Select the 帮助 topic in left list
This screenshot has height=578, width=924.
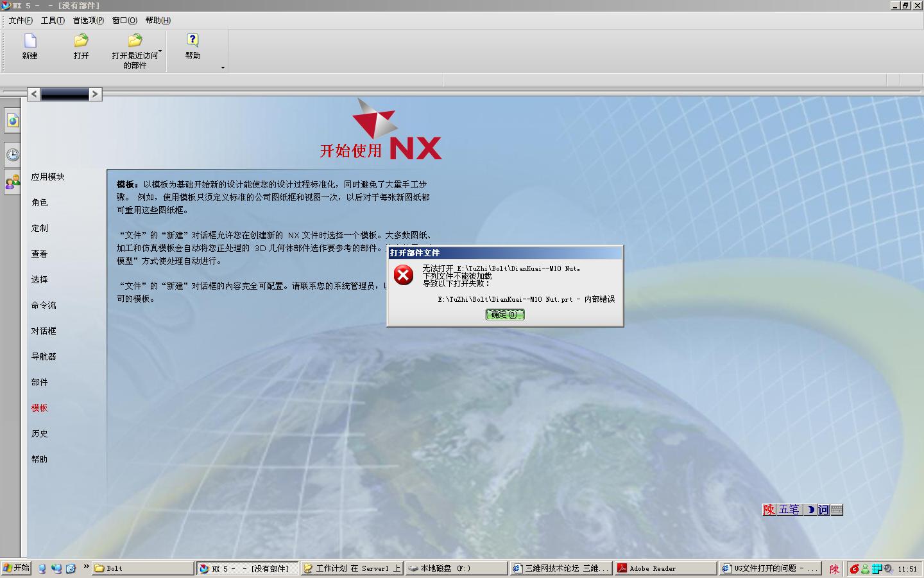pyautogui.click(x=40, y=459)
